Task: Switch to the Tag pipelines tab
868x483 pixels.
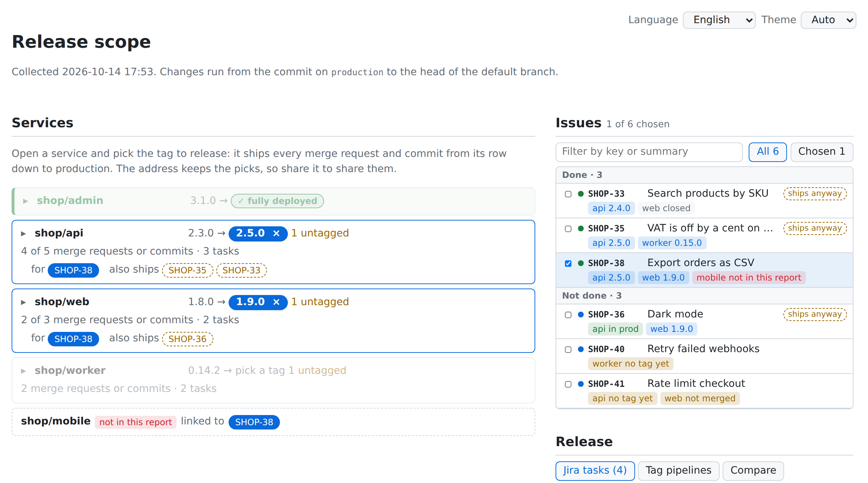Action: point(678,471)
